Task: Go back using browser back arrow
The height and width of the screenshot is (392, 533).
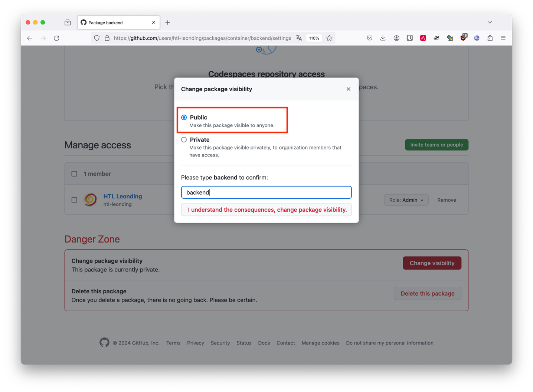Action: click(x=30, y=38)
